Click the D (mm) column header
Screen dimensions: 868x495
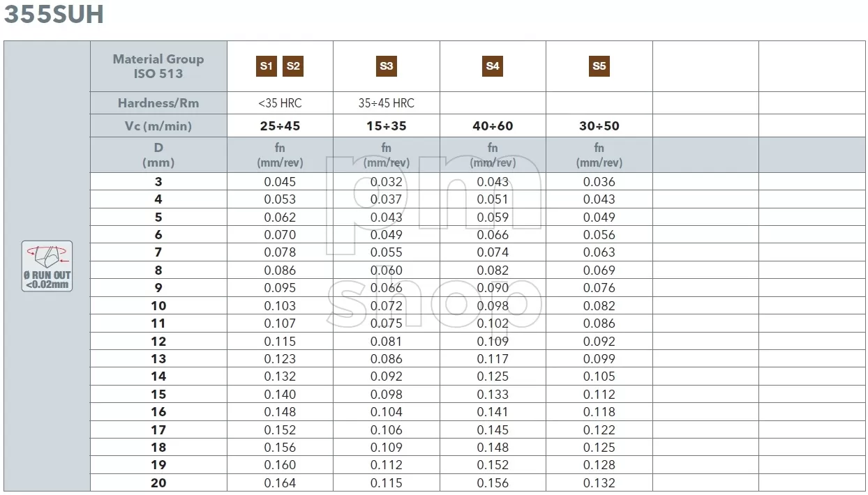point(158,155)
